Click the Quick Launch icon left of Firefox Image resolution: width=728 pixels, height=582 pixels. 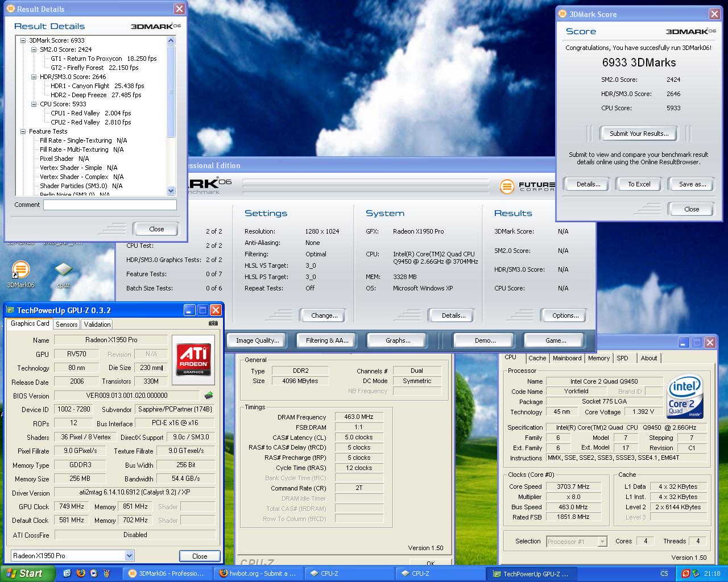(67, 573)
